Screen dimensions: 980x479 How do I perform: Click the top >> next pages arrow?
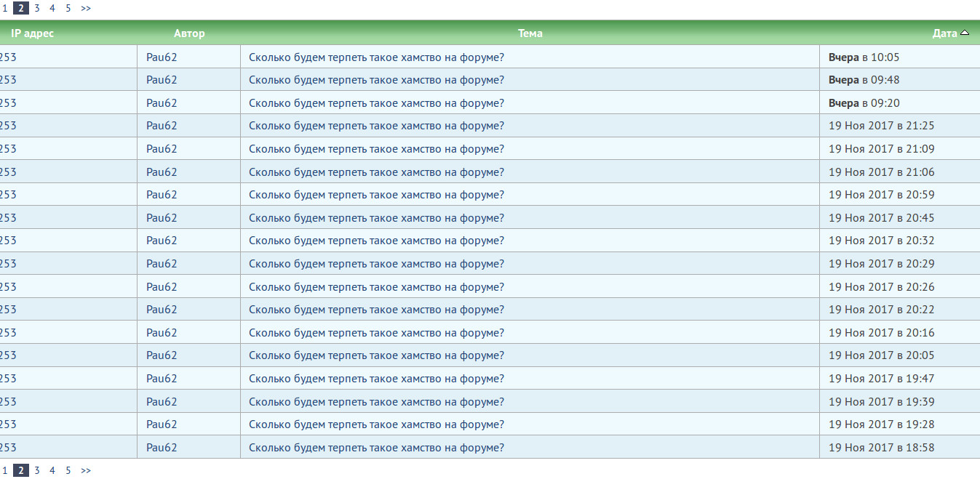pos(86,9)
